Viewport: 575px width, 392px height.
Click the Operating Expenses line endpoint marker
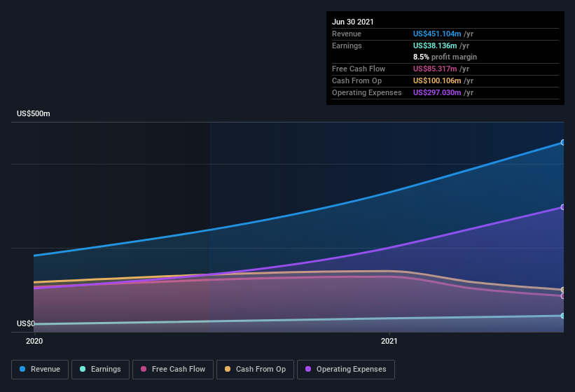(x=563, y=207)
